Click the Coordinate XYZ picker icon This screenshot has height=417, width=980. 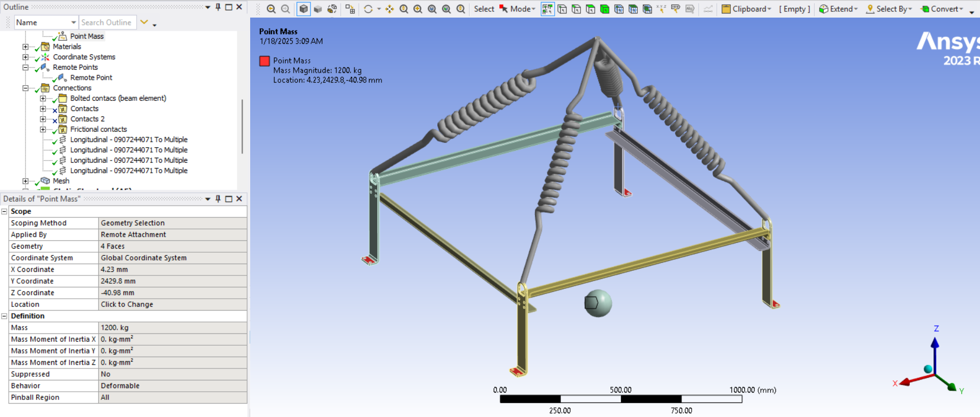click(661, 9)
